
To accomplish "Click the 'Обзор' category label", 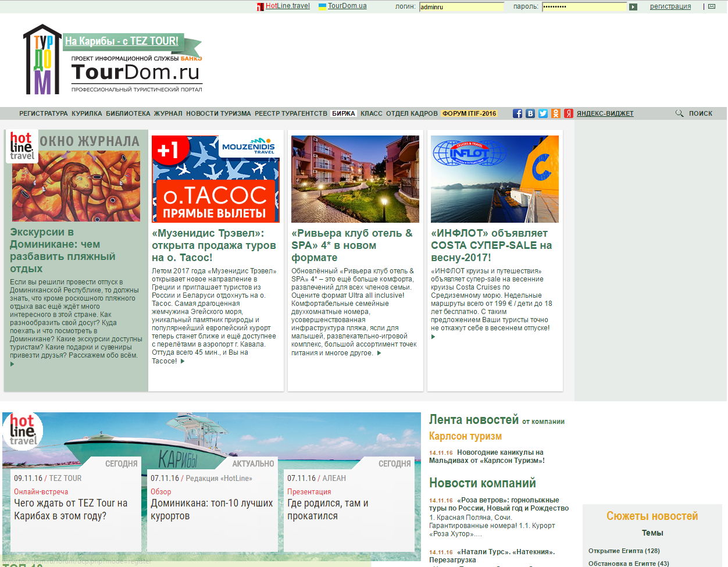I will click(161, 491).
